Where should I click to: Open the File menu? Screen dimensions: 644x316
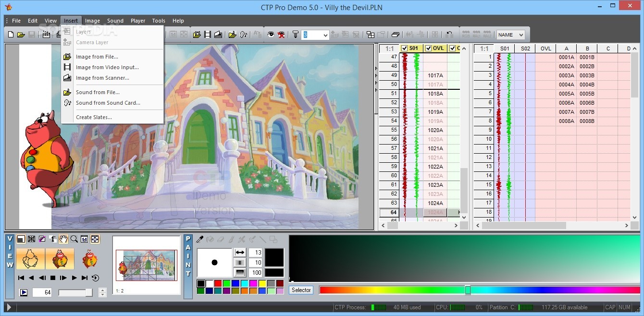click(x=16, y=21)
